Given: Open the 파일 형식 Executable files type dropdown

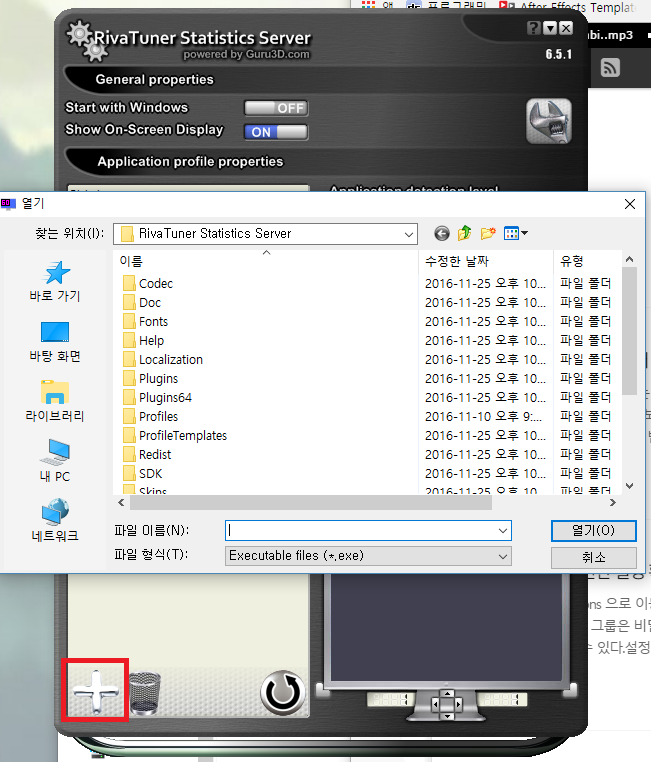Looking at the screenshot, I should point(368,556).
